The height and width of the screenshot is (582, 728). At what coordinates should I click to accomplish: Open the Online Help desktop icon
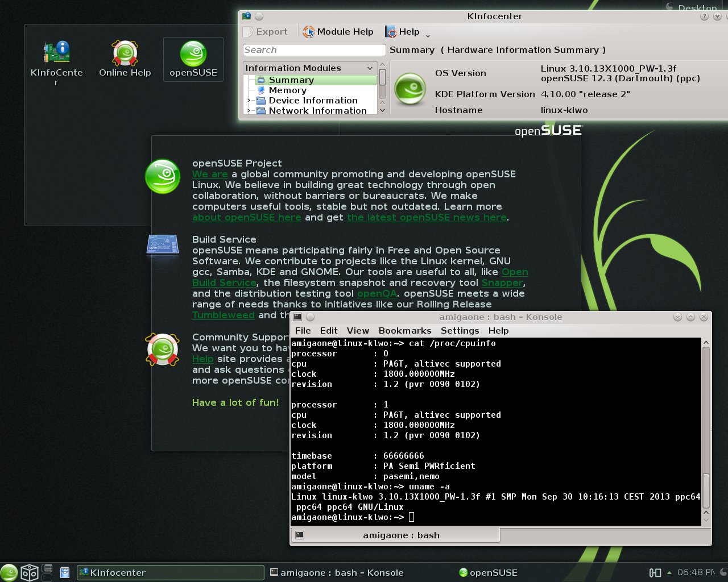(125, 59)
